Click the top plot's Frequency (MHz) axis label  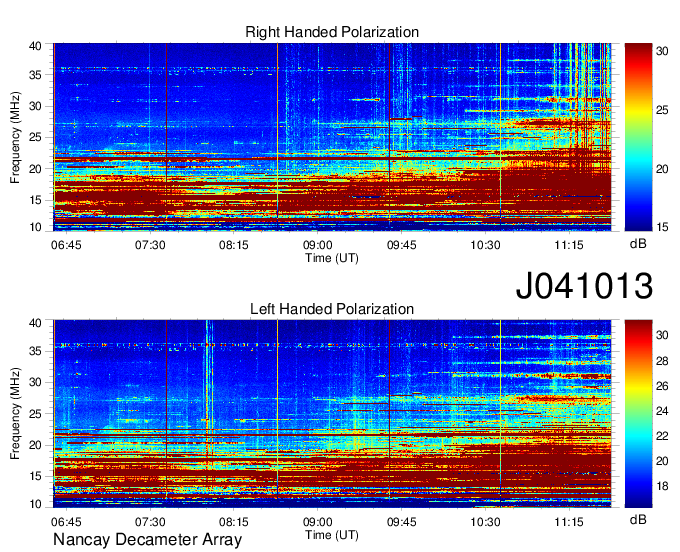(15, 137)
